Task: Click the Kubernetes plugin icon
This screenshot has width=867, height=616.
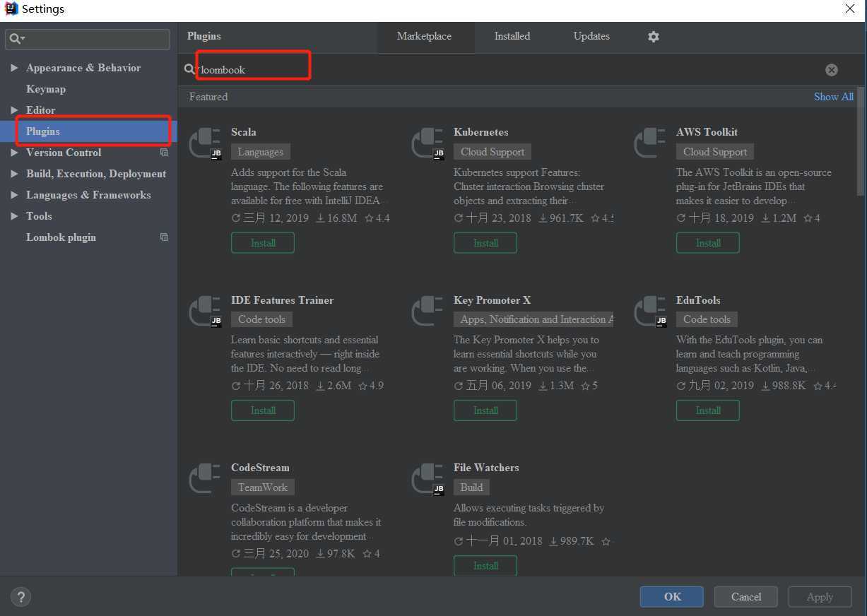Action: point(428,143)
